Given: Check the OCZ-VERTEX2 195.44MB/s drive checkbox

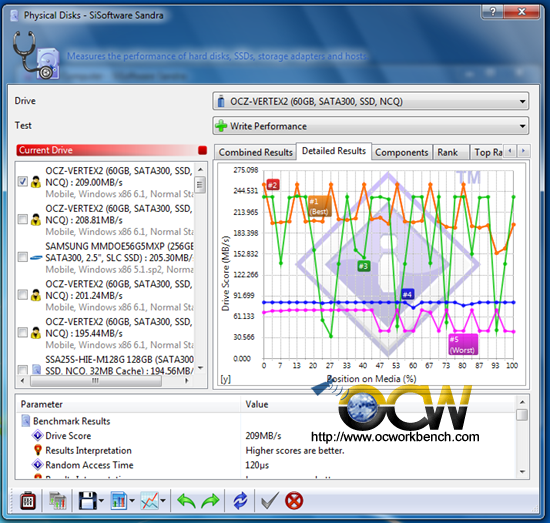Looking at the screenshot, I should 23,332.
